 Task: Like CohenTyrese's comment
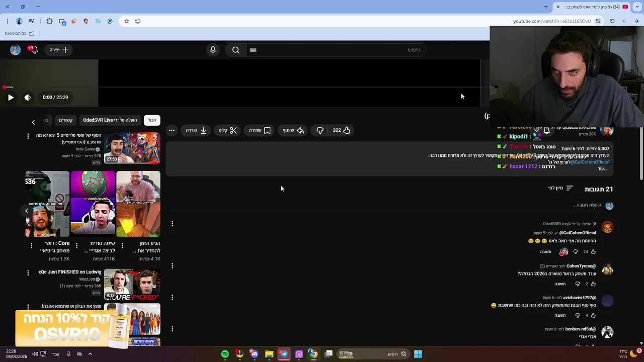593,284
